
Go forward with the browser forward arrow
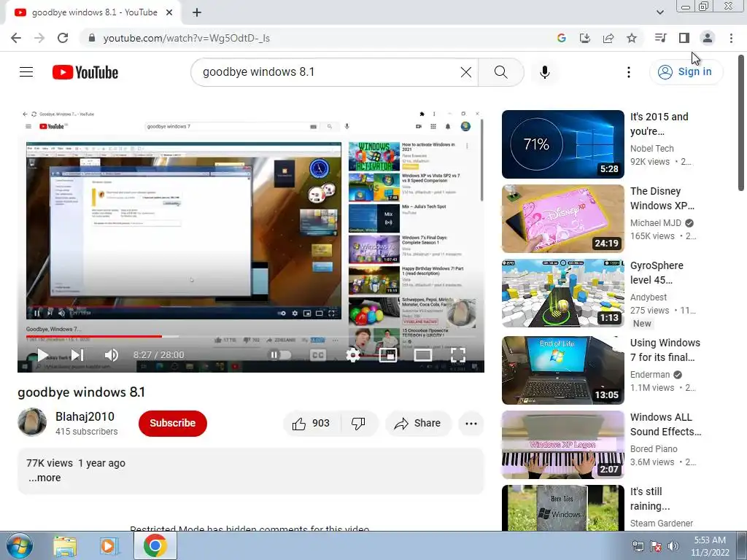pos(39,38)
